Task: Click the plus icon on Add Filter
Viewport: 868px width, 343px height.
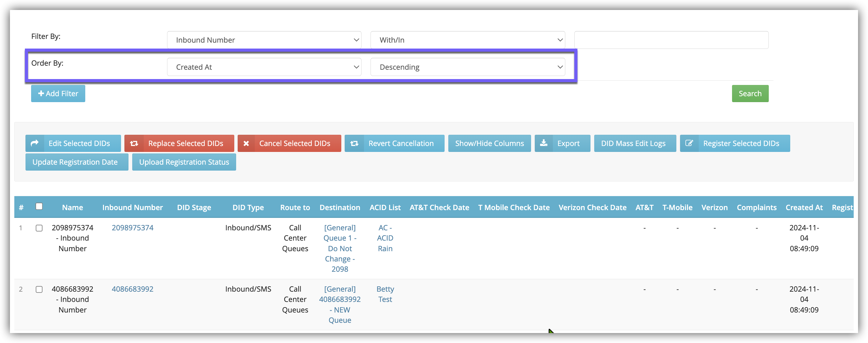Action: 41,93
